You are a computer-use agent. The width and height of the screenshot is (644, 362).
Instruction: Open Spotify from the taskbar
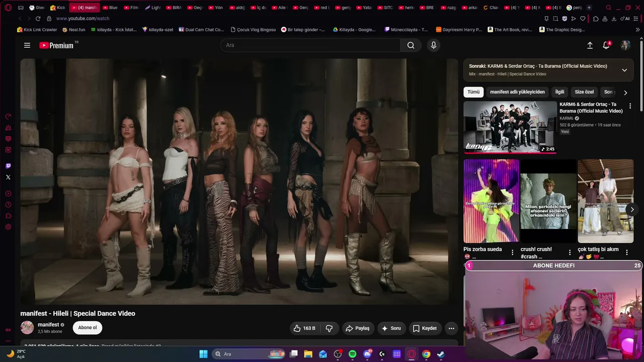[352, 354]
